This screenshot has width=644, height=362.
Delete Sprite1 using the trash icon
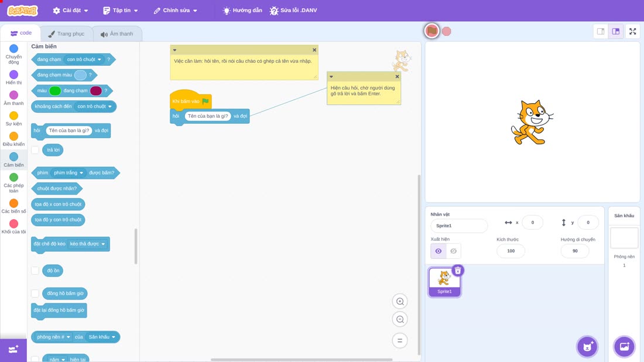click(458, 271)
